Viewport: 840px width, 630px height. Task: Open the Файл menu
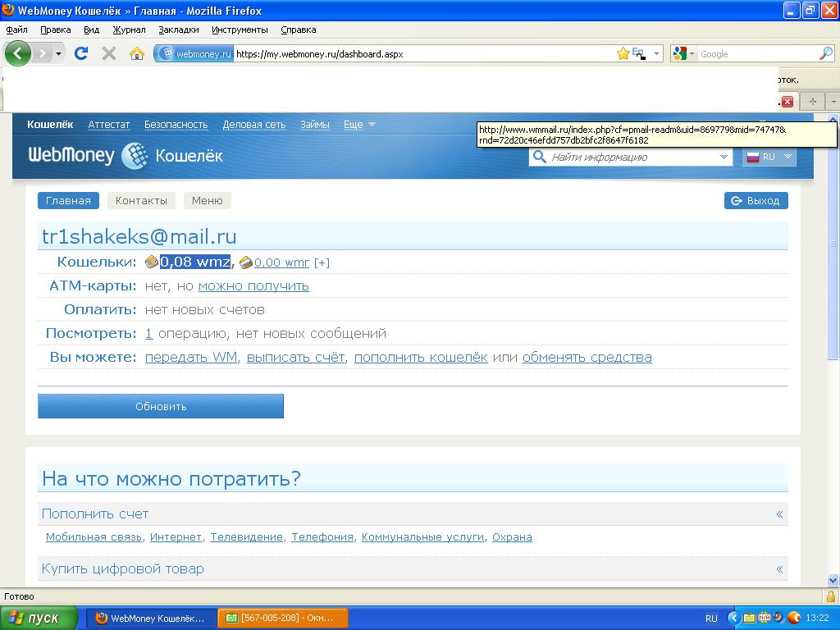[16, 30]
